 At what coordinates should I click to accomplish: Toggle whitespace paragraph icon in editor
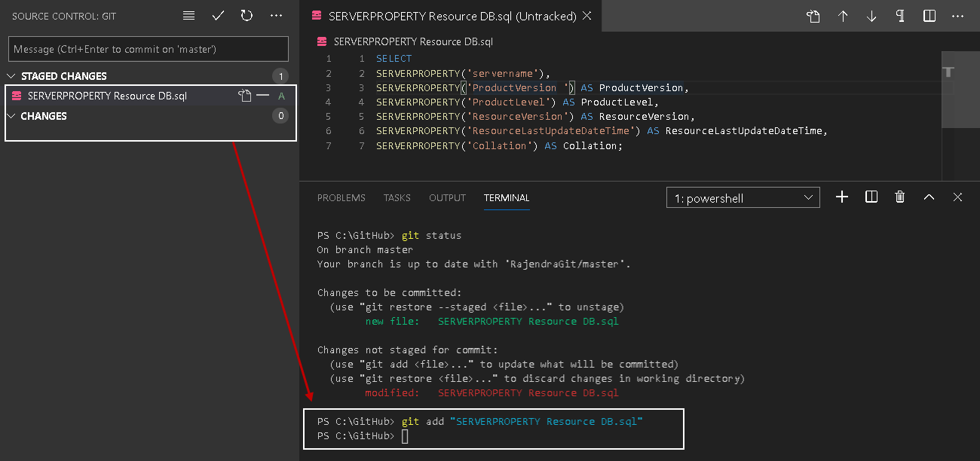[x=900, y=16]
